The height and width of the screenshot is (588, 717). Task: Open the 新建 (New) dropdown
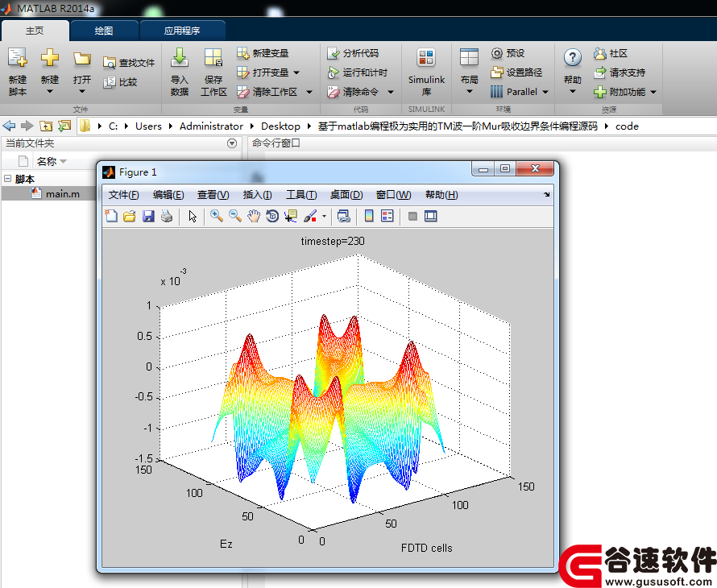(50, 85)
